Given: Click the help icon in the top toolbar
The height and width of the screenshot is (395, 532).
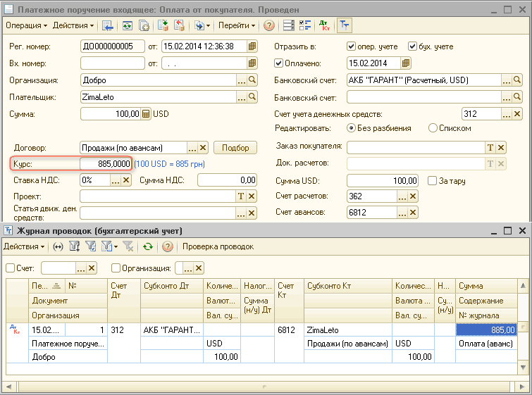Looking at the screenshot, I should 269,25.
